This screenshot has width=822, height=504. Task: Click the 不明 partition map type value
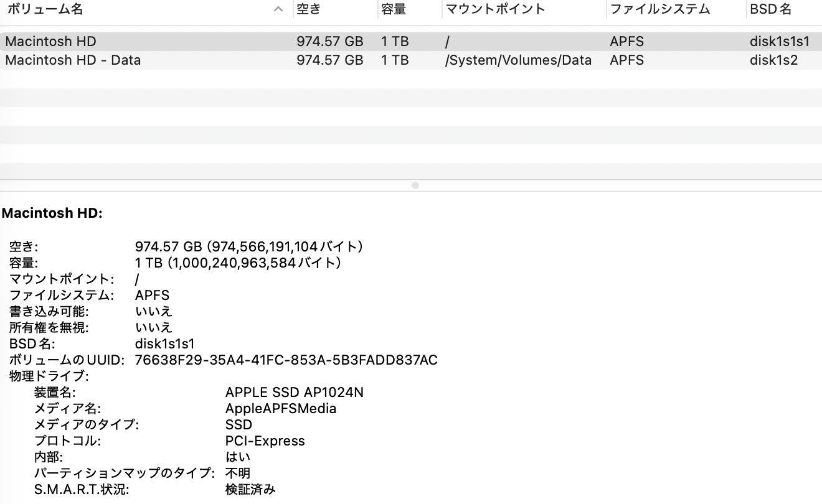tap(238, 474)
